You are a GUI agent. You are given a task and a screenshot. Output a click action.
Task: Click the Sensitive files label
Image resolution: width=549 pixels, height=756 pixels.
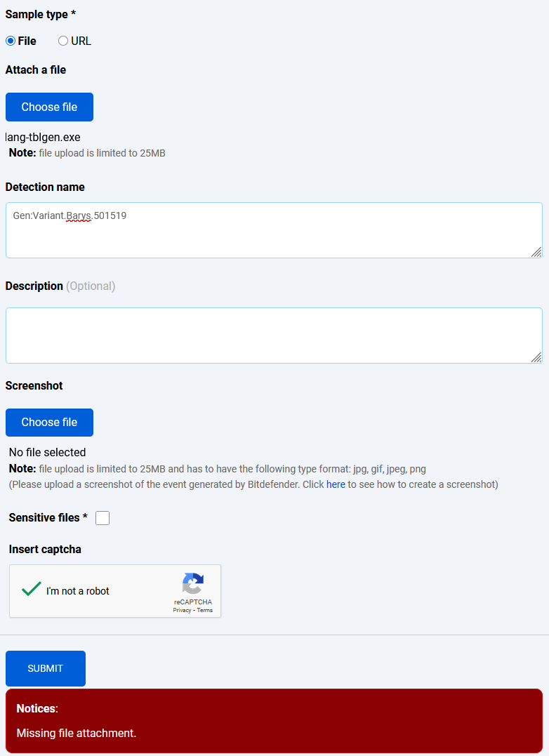pyautogui.click(x=48, y=517)
